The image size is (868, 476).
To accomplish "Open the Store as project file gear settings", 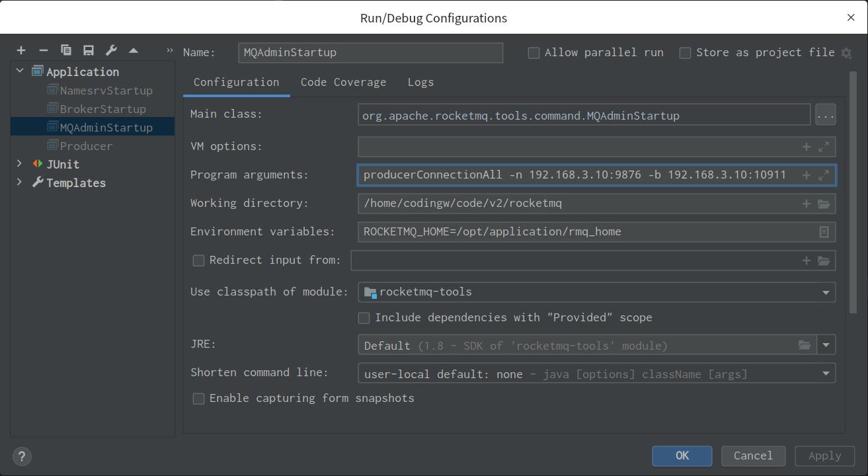I will coord(846,53).
